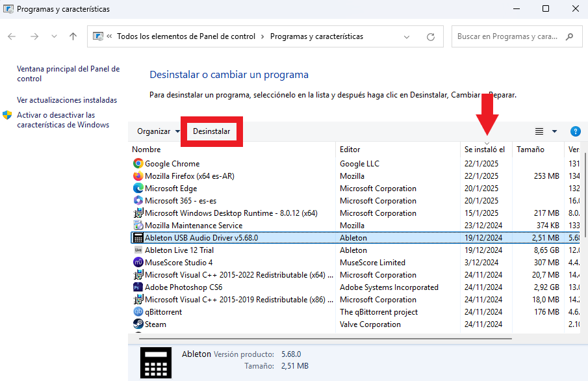Click the horizontal scrollbar of program list

(x=325, y=338)
